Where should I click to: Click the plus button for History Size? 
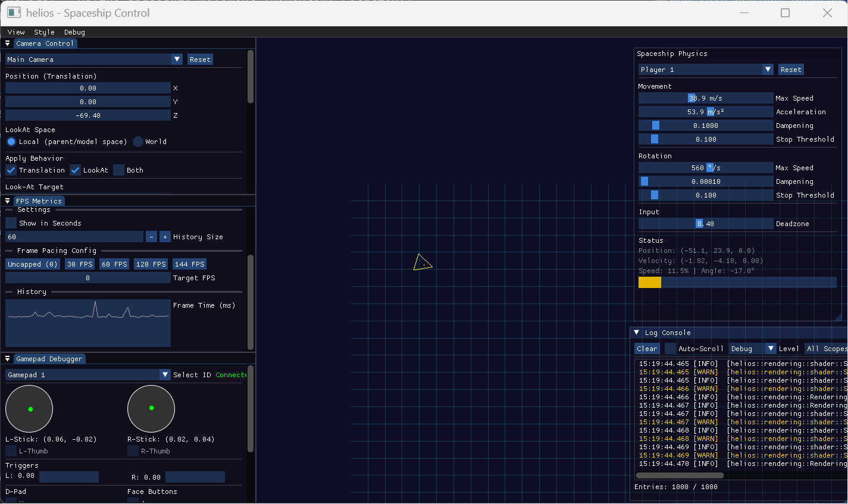pyautogui.click(x=165, y=237)
